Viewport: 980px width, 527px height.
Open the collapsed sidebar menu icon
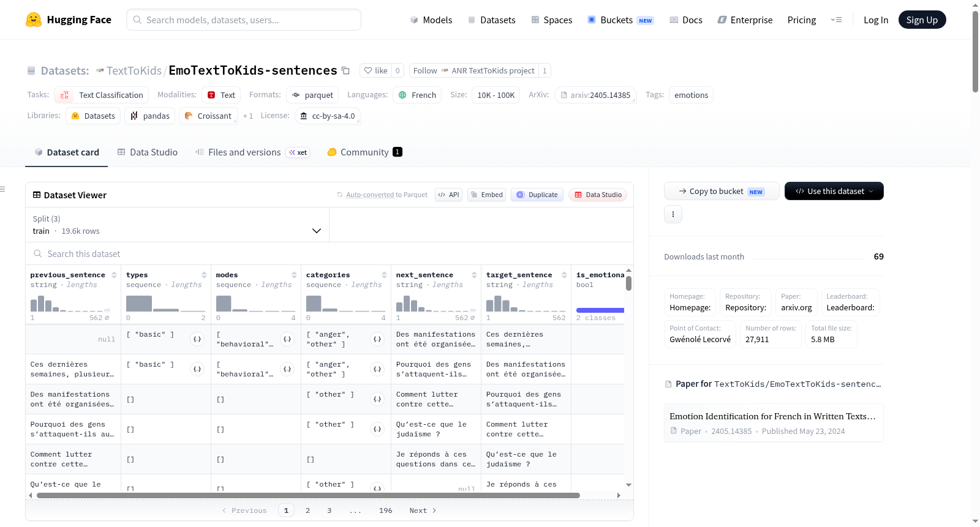(x=2, y=189)
